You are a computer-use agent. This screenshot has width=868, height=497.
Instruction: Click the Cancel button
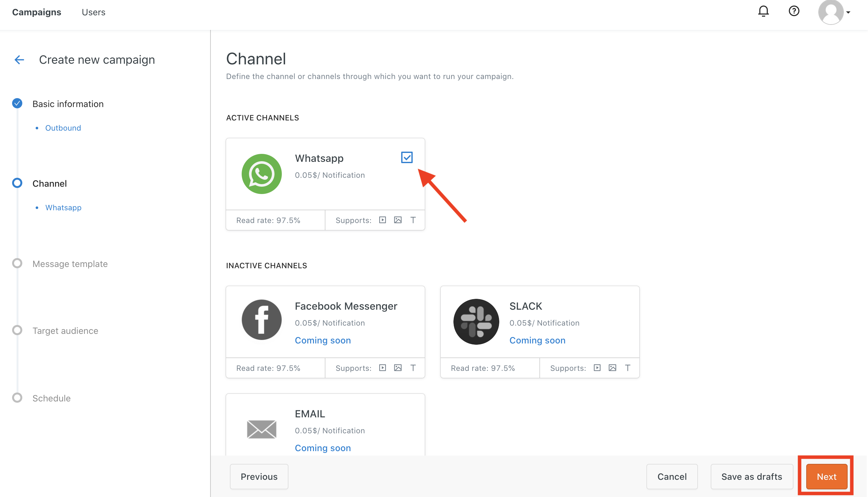coord(672,477)
